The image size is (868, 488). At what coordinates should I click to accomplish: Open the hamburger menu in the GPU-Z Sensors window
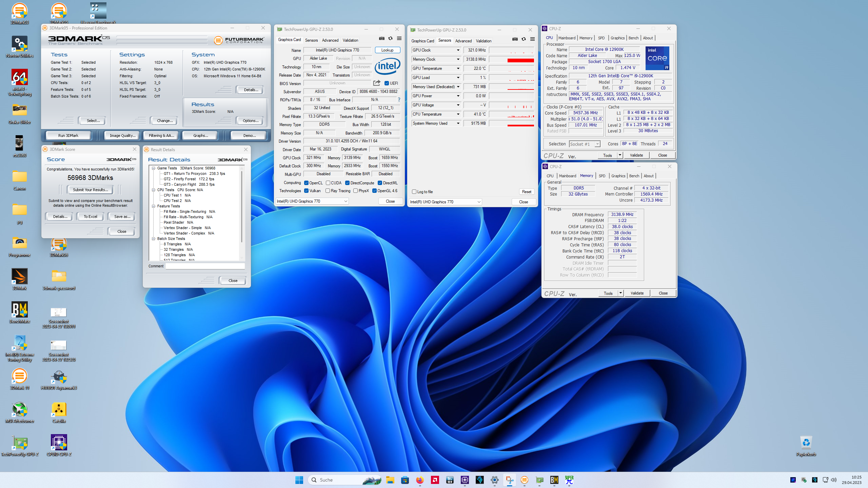click(532, 39)
